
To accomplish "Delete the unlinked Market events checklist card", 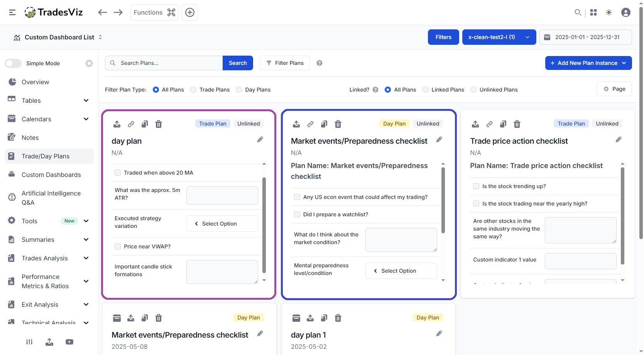I will [x=338, y=124].
